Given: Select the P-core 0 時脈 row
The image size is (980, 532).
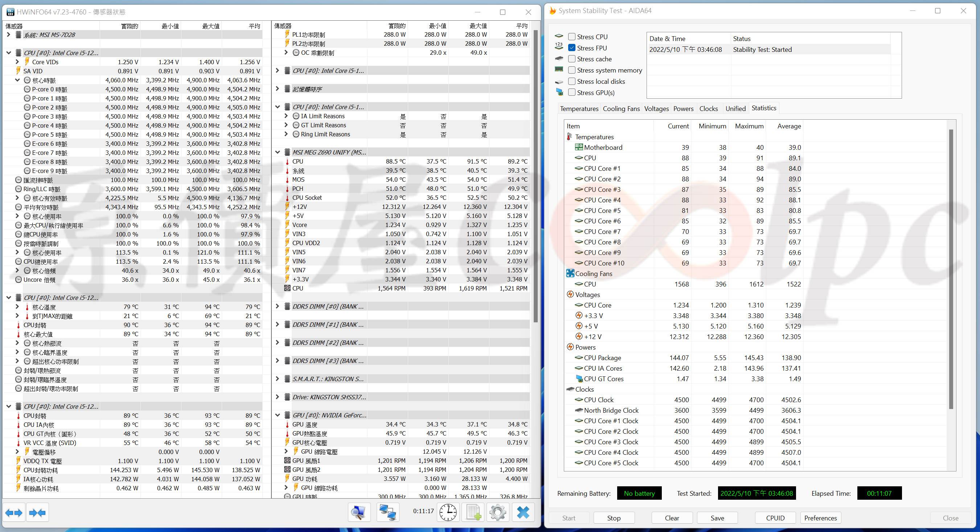Looking at the screenshot, I should [x=133, y=89].
